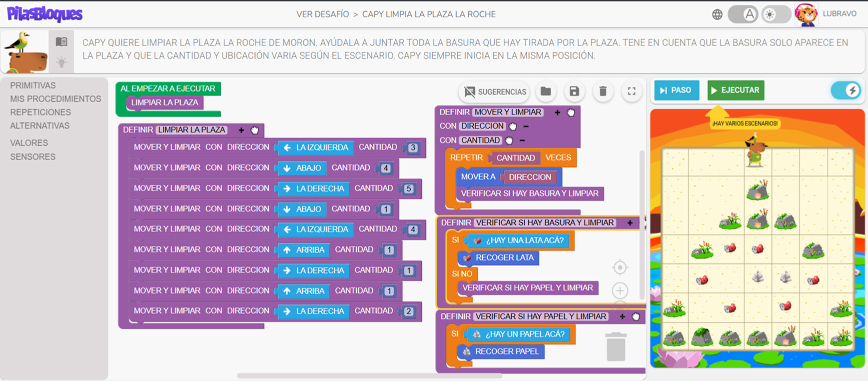Click hand icon on MOVER Y LIMPIAR definition
This screenshot has height=381, width=868.
571,112
